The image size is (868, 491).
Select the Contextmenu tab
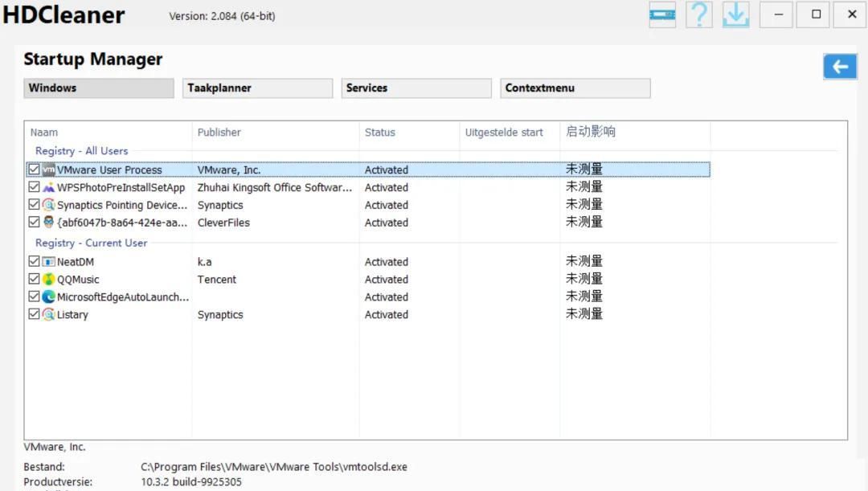[x=575, y=88]
